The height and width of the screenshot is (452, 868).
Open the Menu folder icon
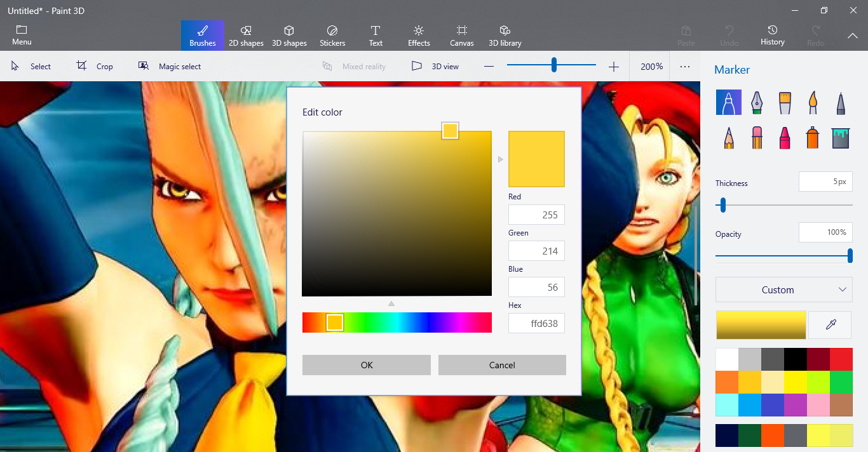tap(22, 36)
